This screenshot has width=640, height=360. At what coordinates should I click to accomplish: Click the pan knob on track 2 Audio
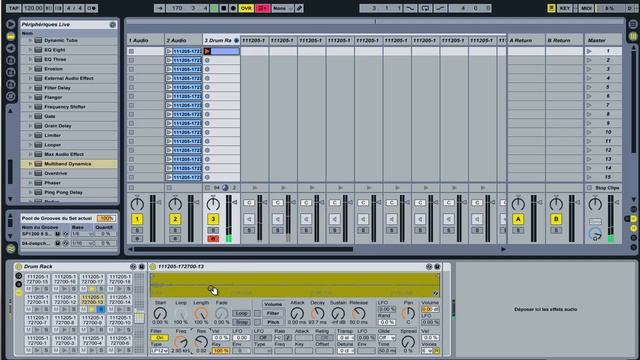tap(175, 204)
